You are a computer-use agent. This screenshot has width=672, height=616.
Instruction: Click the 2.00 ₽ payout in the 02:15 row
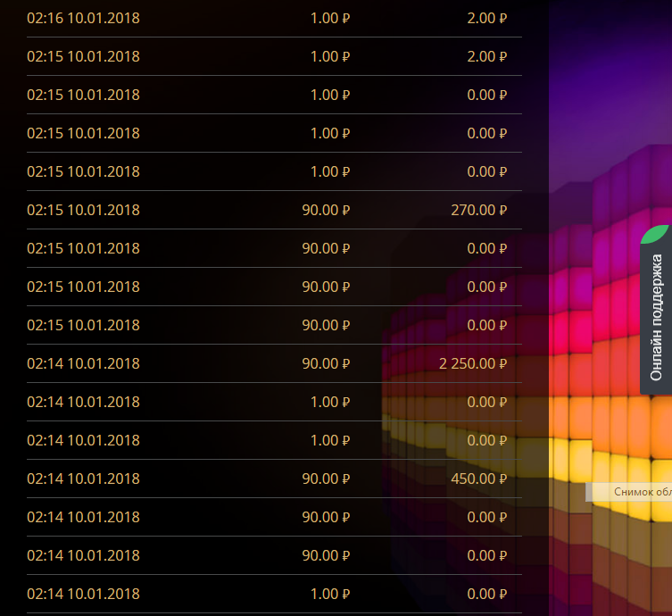486,56
